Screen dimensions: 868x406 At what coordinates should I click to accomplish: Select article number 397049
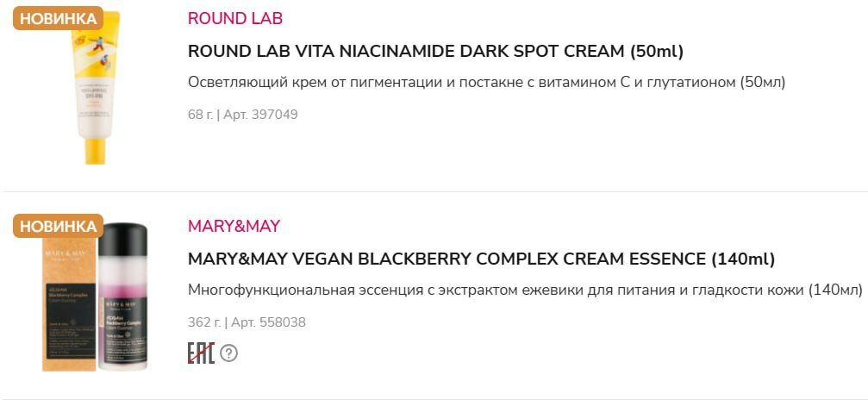coord(274,114)
